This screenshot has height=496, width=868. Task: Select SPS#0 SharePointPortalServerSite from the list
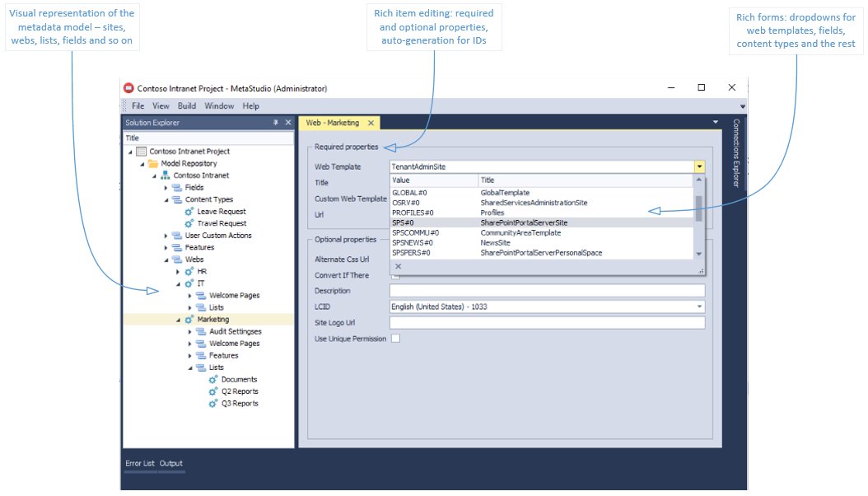coord(494,222)
